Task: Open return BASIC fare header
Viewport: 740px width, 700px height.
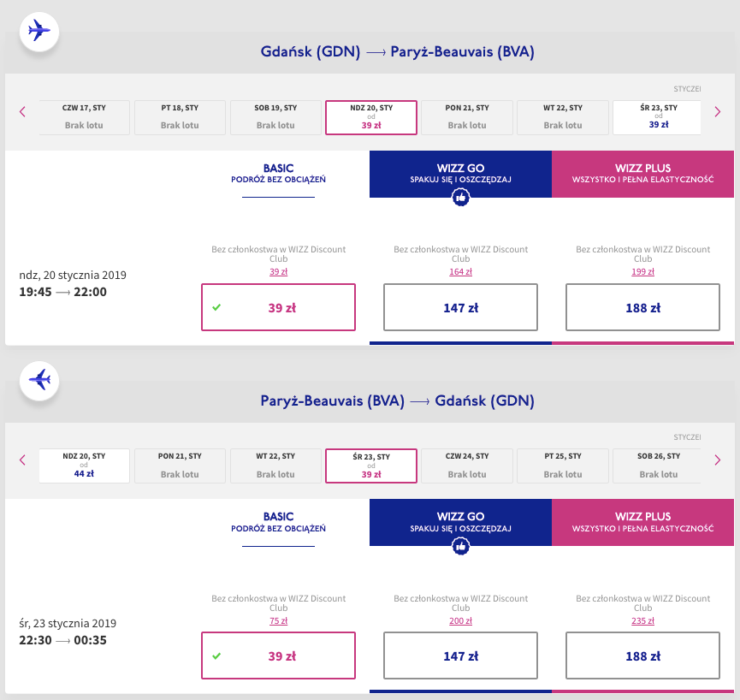Action: click(278, 522)
